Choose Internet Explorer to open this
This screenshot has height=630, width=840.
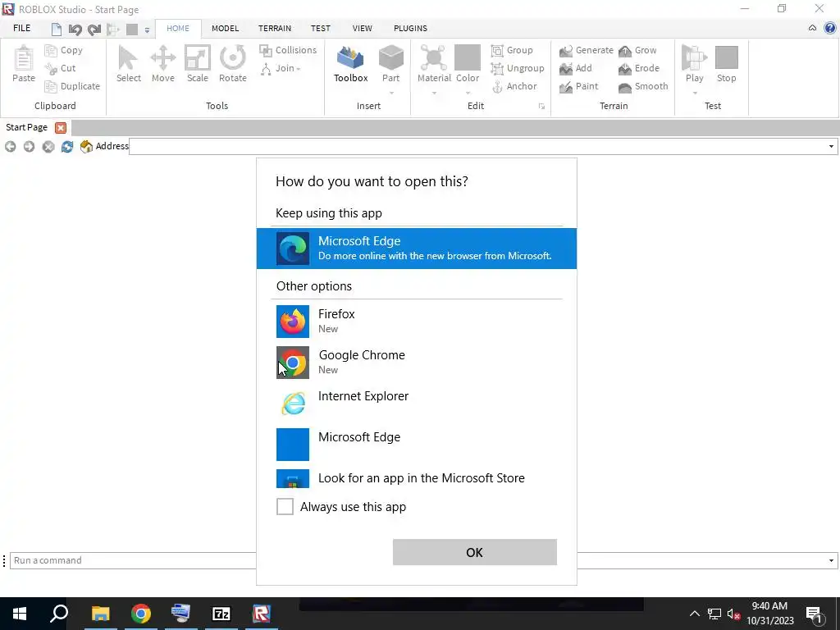pyautogui.click(x=416, y=403)
